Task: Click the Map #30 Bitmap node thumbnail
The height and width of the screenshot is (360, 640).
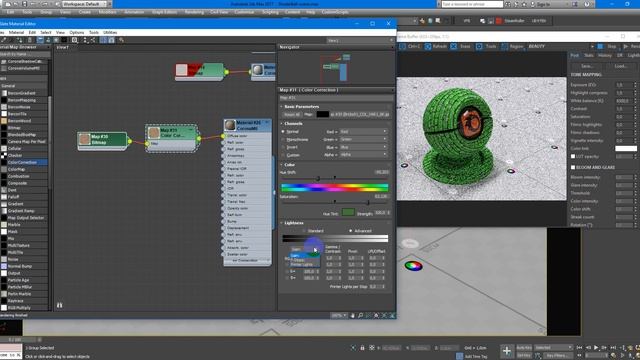Action: (x=84, y=139)
